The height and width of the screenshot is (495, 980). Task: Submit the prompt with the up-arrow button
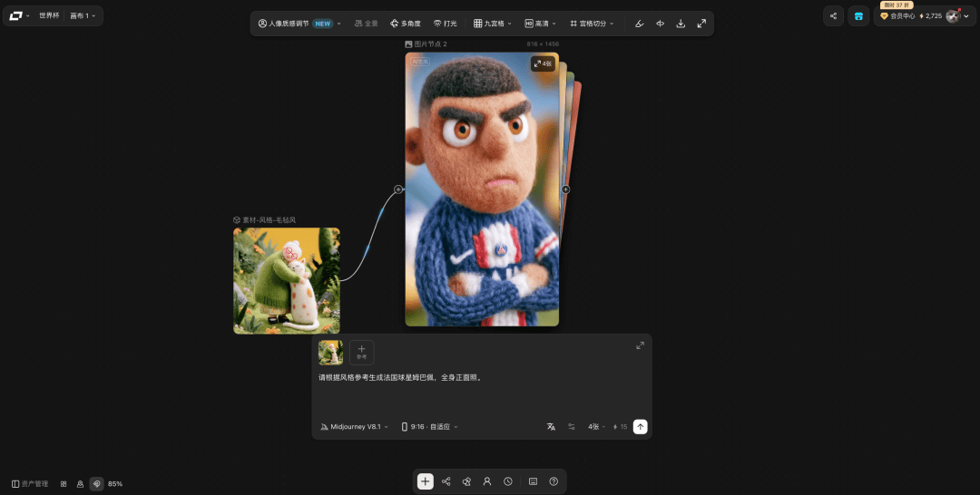pos(640,427)
